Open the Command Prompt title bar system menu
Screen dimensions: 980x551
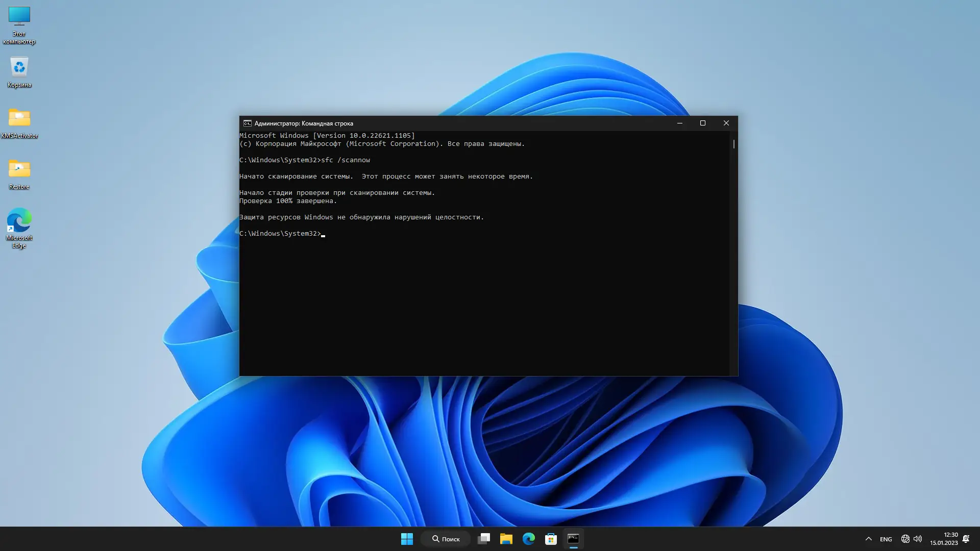click(x=247, y=123)
